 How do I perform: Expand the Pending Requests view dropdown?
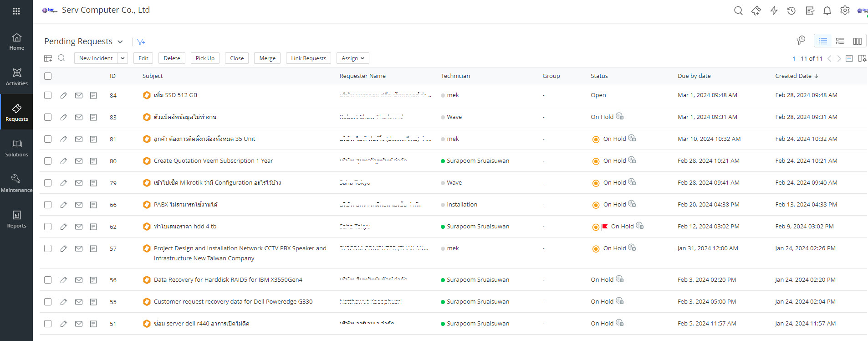coord(120,41)
